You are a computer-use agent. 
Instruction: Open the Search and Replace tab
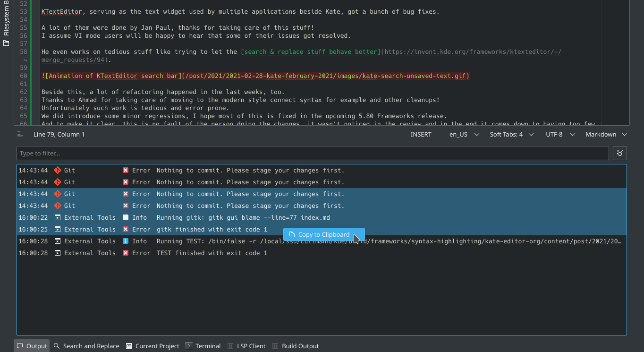pyautogui.click(x=86, y=346)
